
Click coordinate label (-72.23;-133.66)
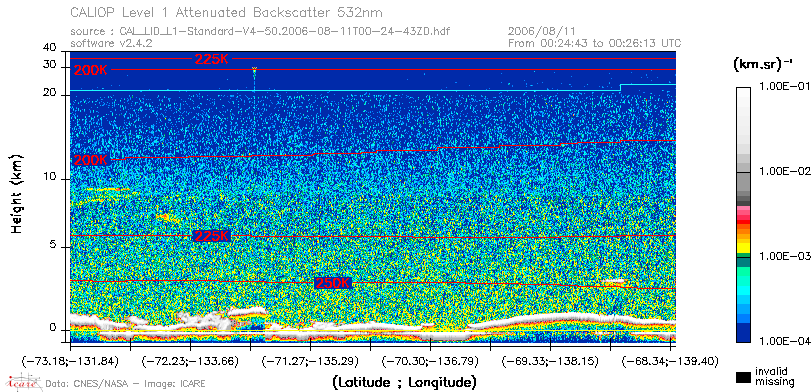pyautogui.click(x=190, y=361)
